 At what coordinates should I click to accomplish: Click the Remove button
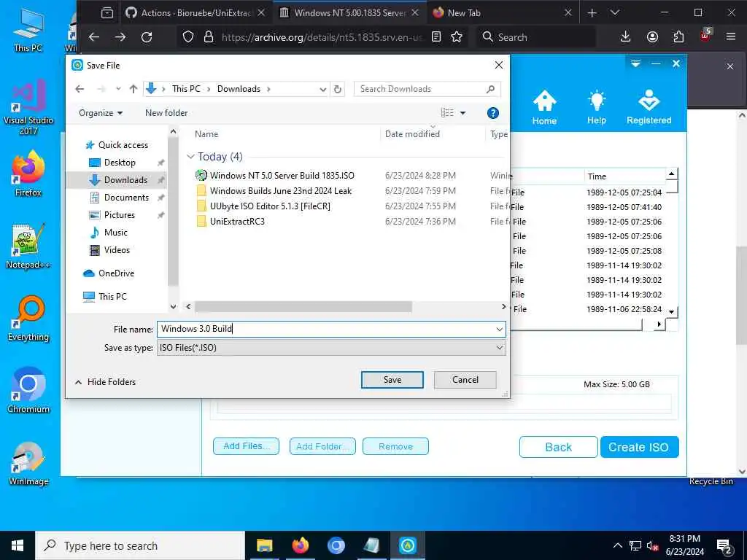coord(395,446)
